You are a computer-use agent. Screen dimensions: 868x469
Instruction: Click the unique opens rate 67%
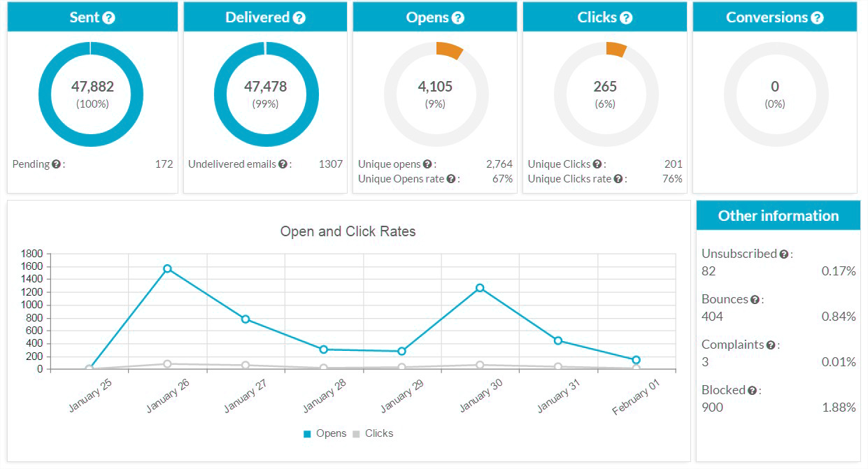click(502, 179)
